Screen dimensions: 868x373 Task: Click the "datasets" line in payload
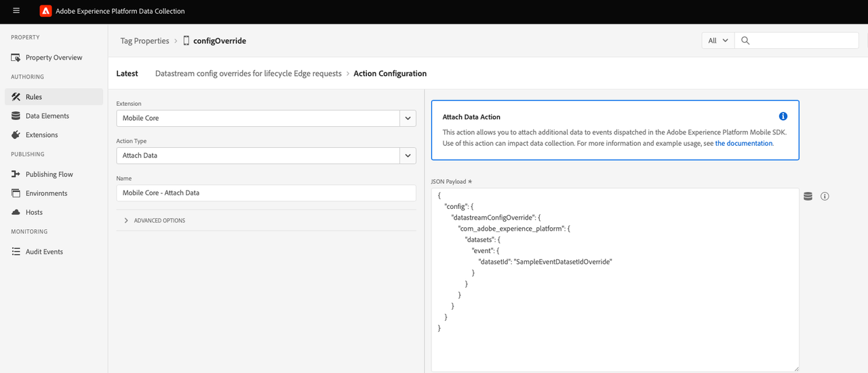coord(482,239)
